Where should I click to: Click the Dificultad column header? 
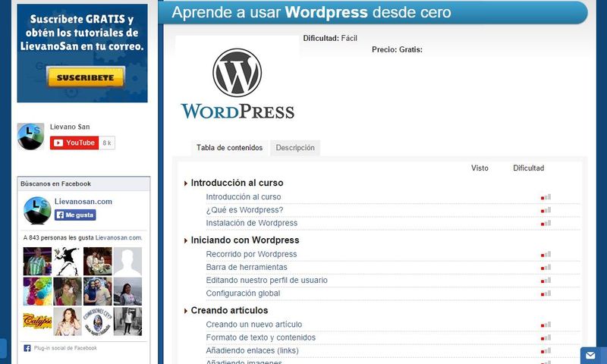[528, 168]
